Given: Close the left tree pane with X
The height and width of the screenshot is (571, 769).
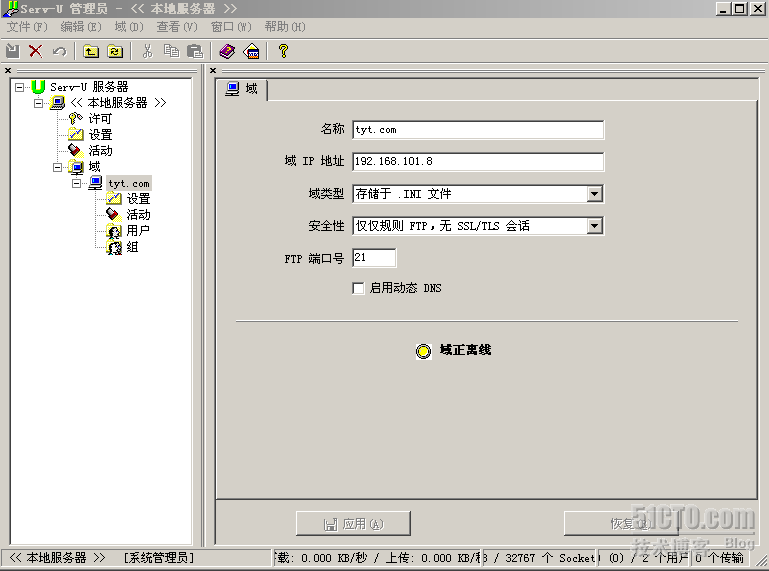Looking at the screenshot, I should pyautogui.click(x=8, y=71).
